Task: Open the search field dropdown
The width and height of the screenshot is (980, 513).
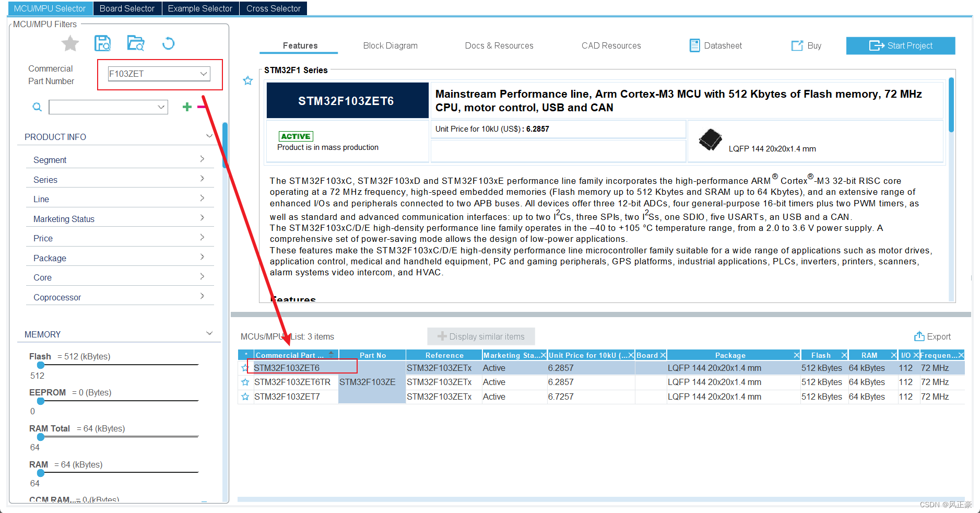Action: [x=161, y=107]
